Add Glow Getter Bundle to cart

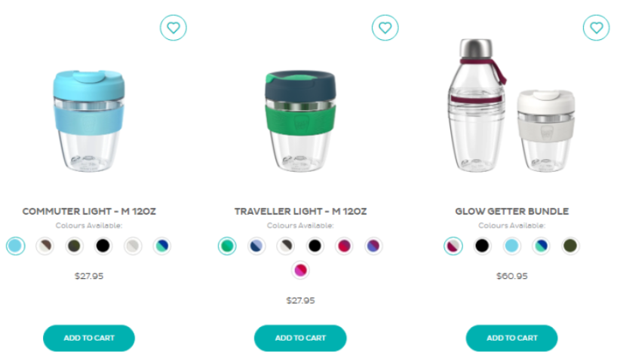tap(511, 338)
